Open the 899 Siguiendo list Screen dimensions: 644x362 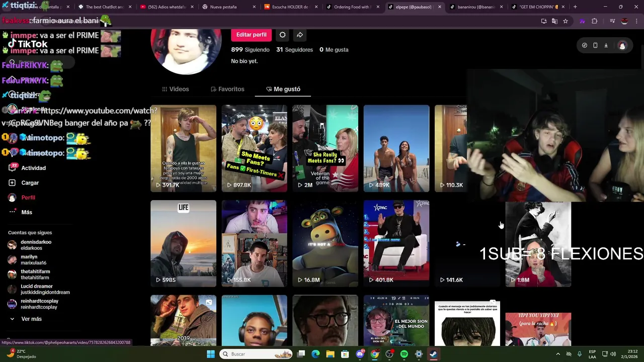[250, 50]
